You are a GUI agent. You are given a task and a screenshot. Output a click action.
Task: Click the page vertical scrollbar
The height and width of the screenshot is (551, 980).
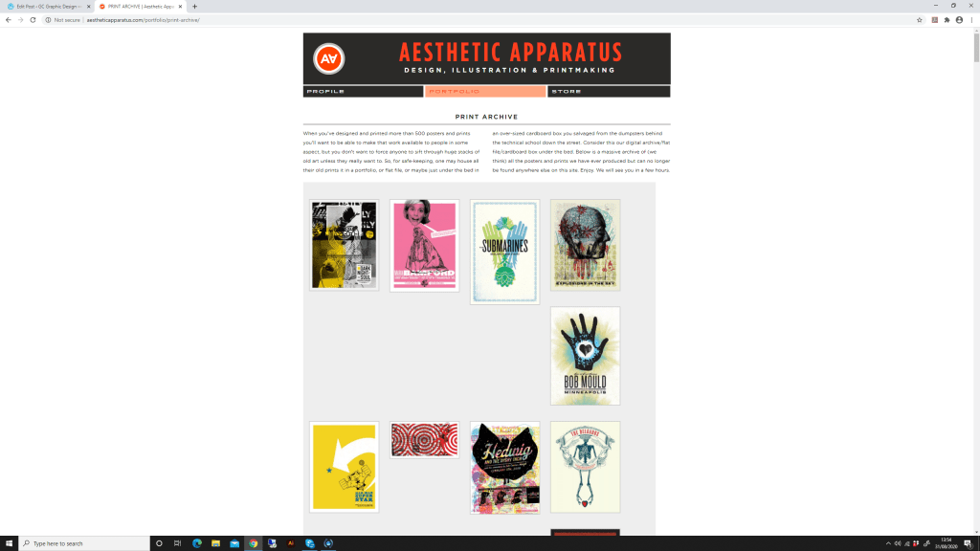click(976, 281)
